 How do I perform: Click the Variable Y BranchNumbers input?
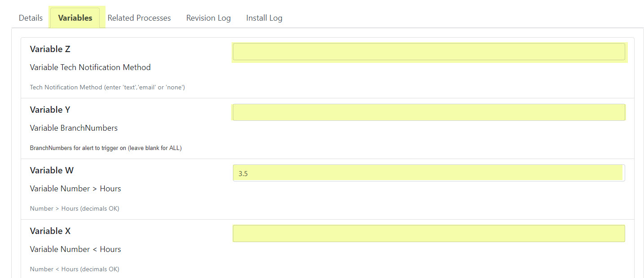coord(429,112)
